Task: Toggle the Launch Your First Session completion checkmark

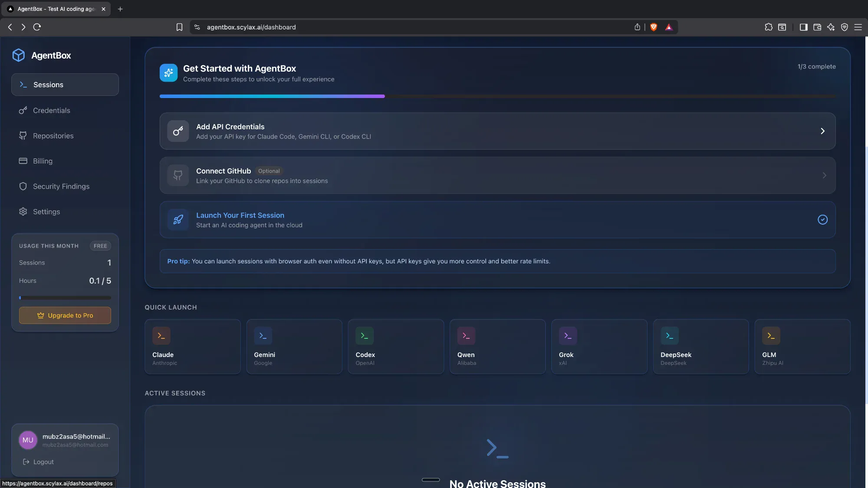Action: pyautogui.click(x=822, y=219)
